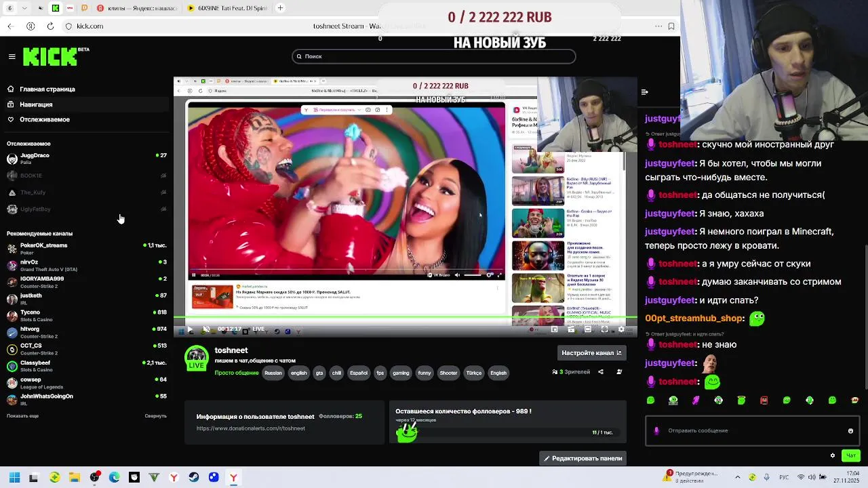The width and height of the screenshot is (868, 488).
Task: Reload the kick.com page
Action: click(x=50, y=26)
